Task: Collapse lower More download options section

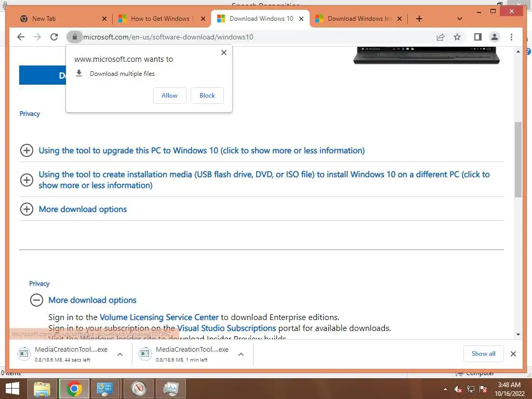Action: pos(83,300)
